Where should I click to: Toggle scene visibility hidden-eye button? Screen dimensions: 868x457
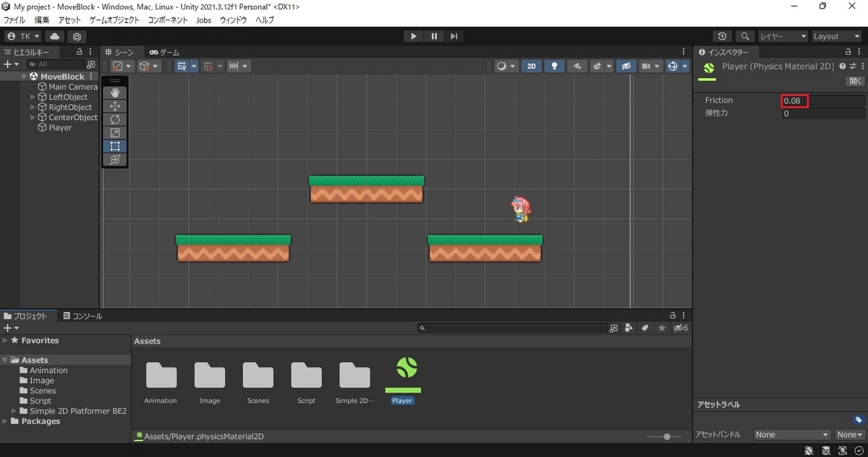click(x=626, y=66)
